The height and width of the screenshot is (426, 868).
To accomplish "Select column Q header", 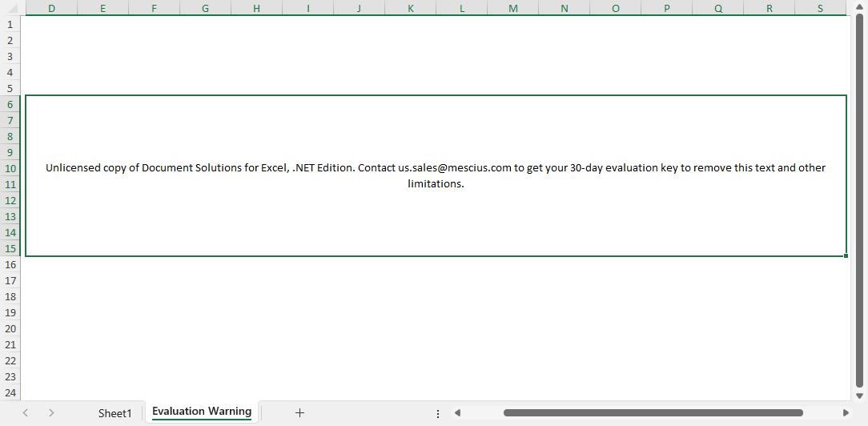I will point(718,8).
